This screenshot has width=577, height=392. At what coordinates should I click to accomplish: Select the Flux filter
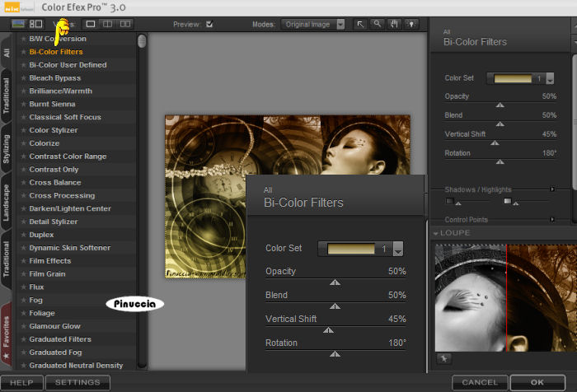(36, 287)
